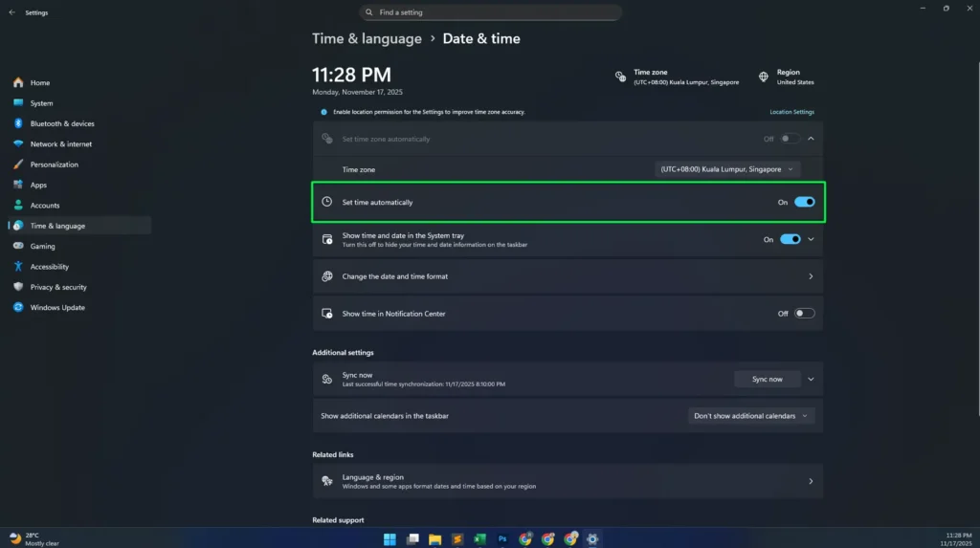Click the Personalization brush icon
The image size is (980, 548).
[x=18, y=164]
